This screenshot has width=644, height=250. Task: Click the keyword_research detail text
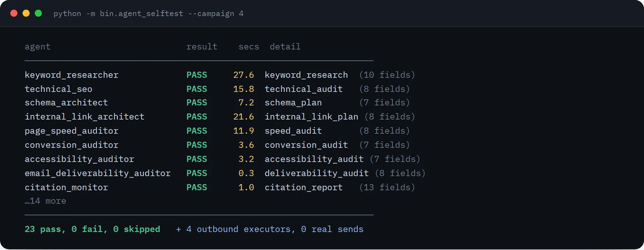(306, 75)
